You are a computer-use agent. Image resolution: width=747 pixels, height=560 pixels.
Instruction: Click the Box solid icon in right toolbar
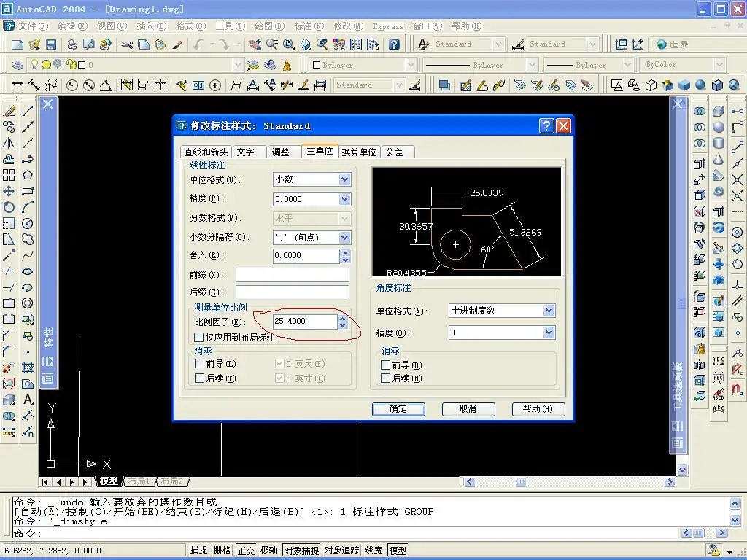719,111
